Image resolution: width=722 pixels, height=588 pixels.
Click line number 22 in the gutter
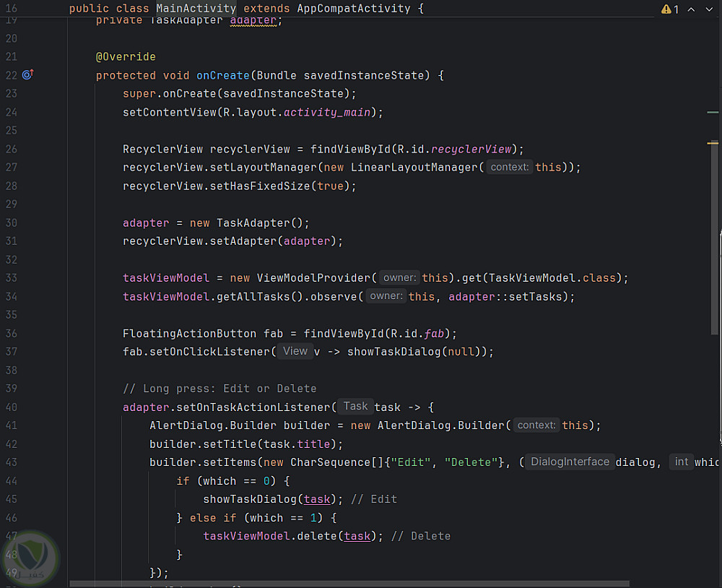11,75
